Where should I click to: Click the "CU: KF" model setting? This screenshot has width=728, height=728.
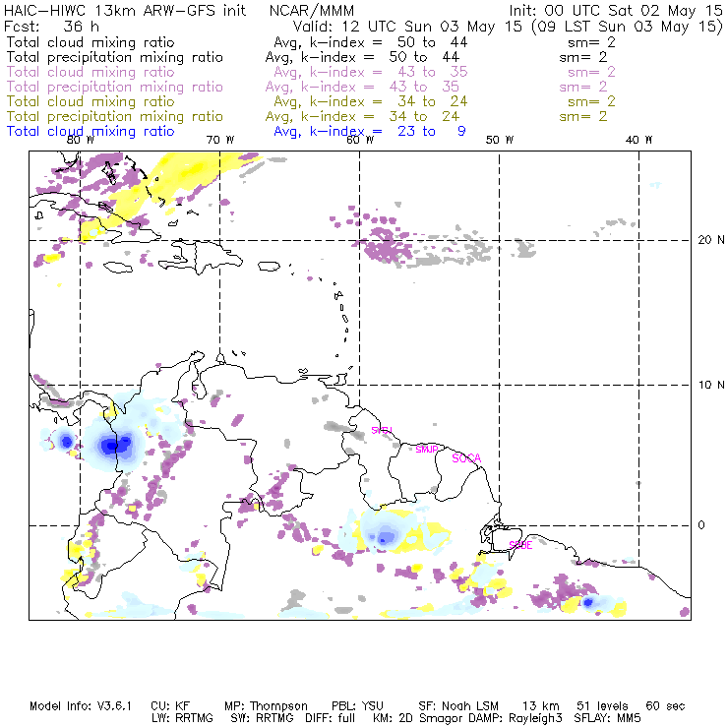click(170, 706)
